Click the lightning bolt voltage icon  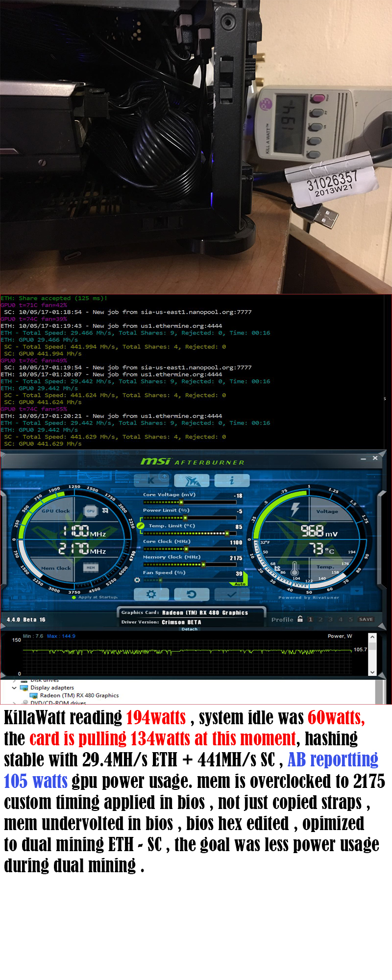(x=294, y=509)
